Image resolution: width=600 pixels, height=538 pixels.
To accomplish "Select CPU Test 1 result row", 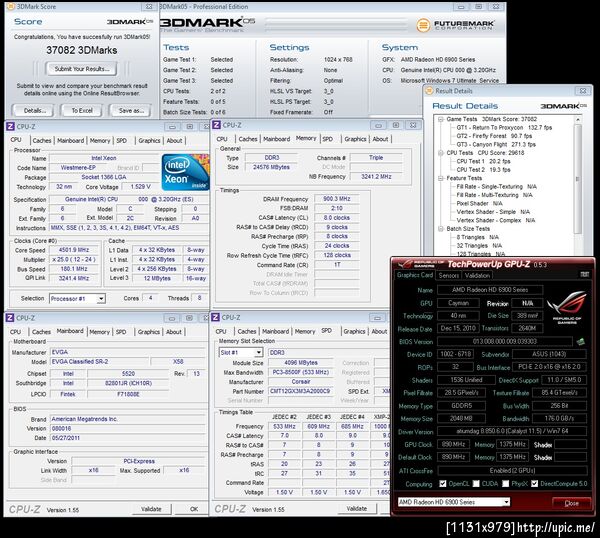I will [x=483, y=161].
